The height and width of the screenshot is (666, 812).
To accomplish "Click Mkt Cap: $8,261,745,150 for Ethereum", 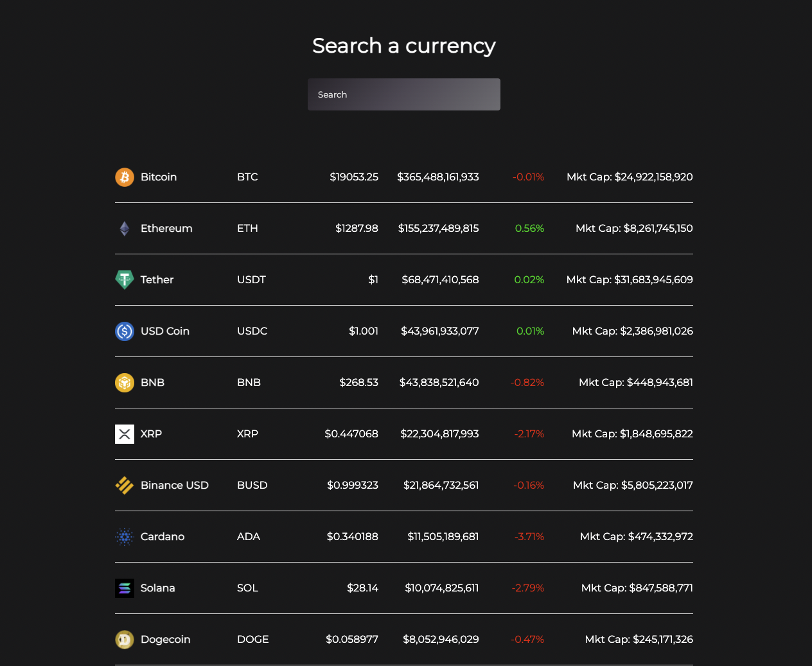I will (634, 229).
